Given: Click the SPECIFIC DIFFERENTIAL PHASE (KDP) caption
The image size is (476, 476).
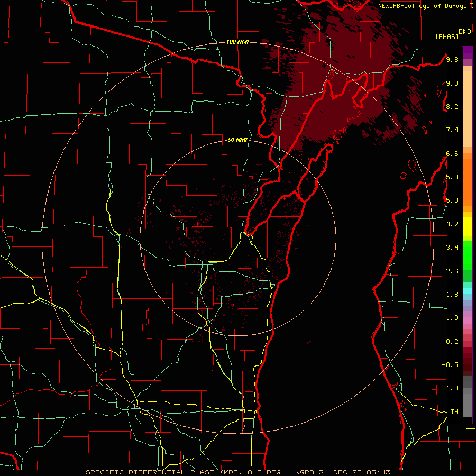Looking at the screenshot, I should (166, 472).
